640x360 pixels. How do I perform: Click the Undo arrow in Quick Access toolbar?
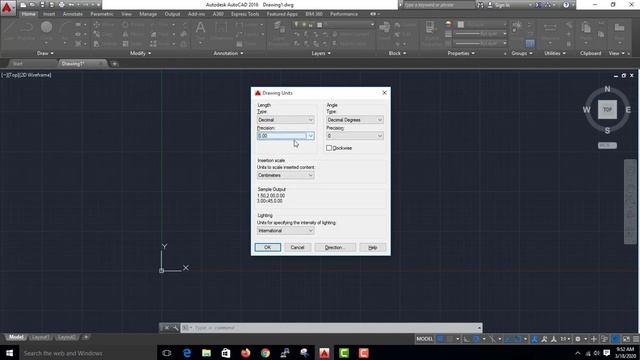(71, 5)
